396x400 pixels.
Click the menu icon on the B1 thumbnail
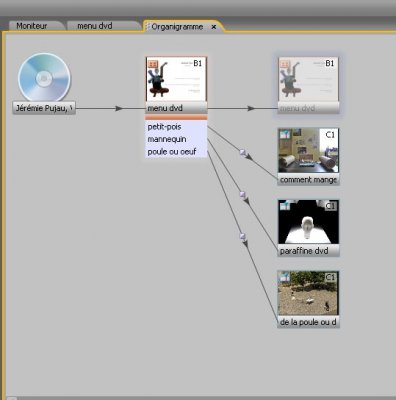(153, 64)
